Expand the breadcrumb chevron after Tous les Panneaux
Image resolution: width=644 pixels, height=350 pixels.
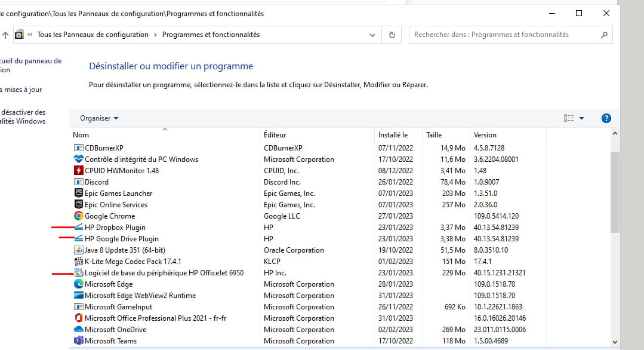pyautogui.click(x=155, y=35)
